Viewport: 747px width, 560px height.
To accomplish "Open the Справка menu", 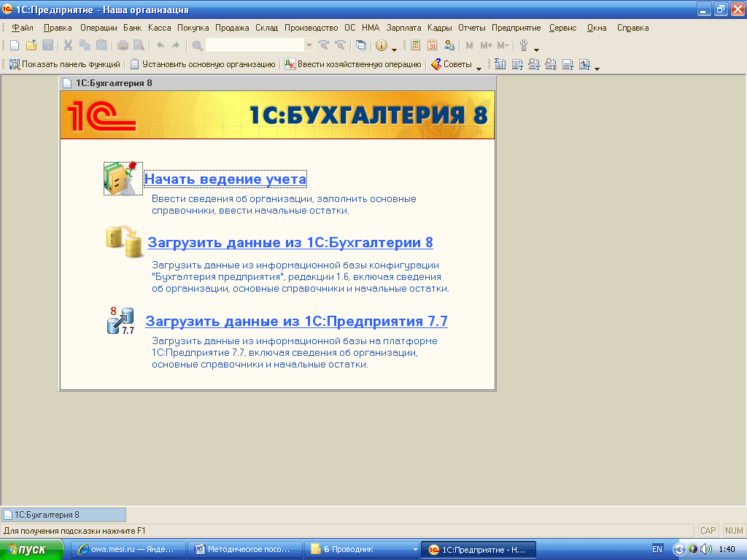I will (x=632, y=28).
